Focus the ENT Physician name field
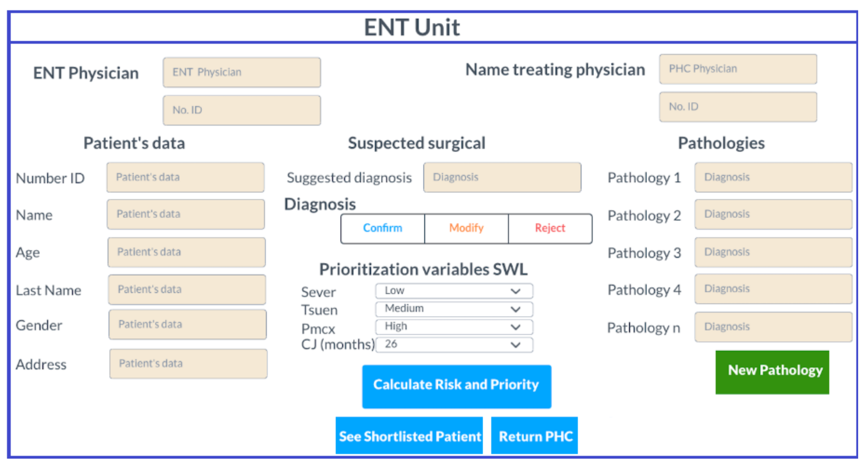This screenshot has height=465, width=868. point(242,72)
